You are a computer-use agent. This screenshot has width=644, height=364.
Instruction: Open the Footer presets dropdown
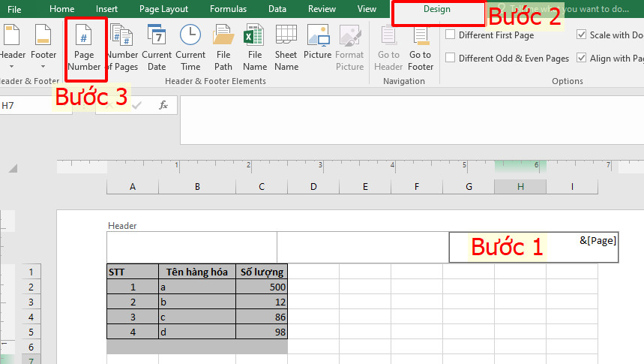43,47
